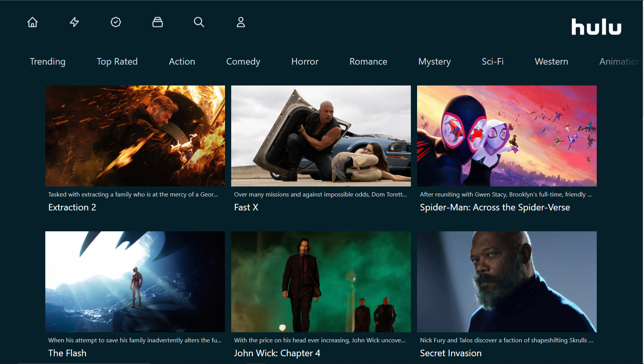Open search with the magnifying glass icon
The width and height of the screenshot is (644, 364).
point(199,22)
